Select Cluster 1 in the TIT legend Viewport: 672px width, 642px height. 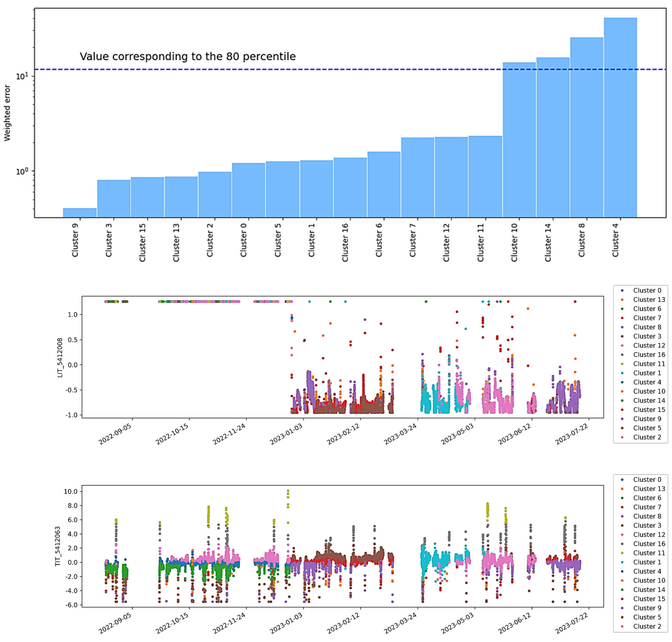[647, 562]
